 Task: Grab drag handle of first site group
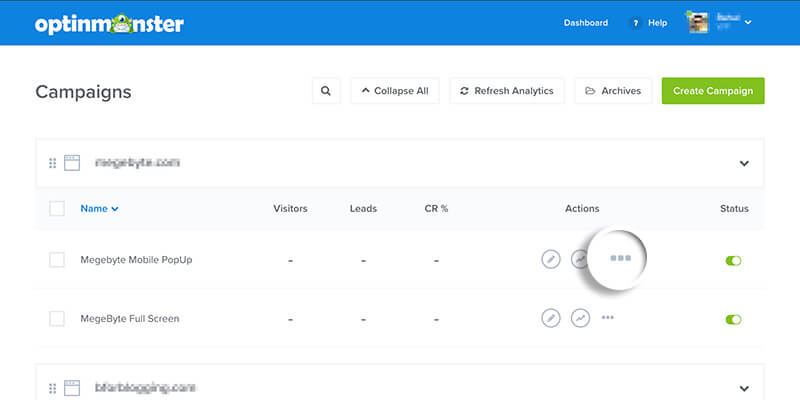53,163
